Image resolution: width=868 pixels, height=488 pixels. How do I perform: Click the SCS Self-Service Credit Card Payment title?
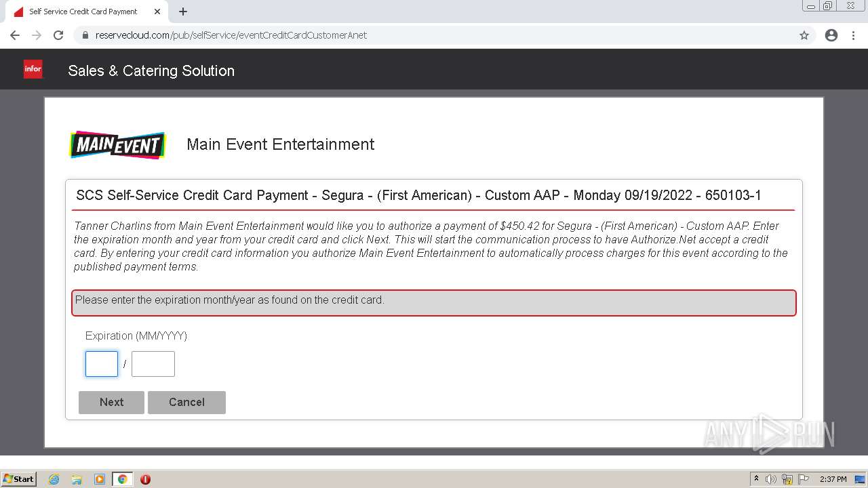click(x=418, y=195)
